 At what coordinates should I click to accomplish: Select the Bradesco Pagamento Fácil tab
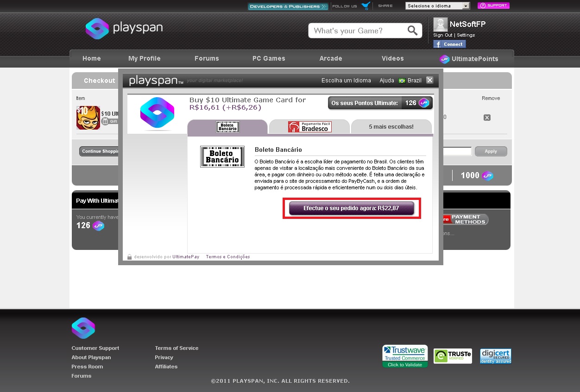tap(309, 127)
